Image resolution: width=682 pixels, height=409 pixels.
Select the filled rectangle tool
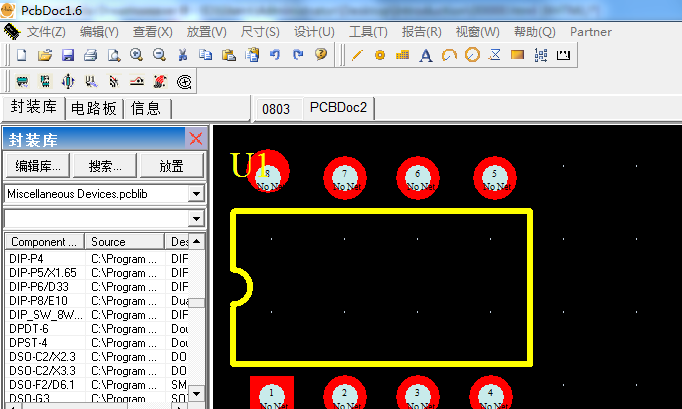(x=517, y=55)
